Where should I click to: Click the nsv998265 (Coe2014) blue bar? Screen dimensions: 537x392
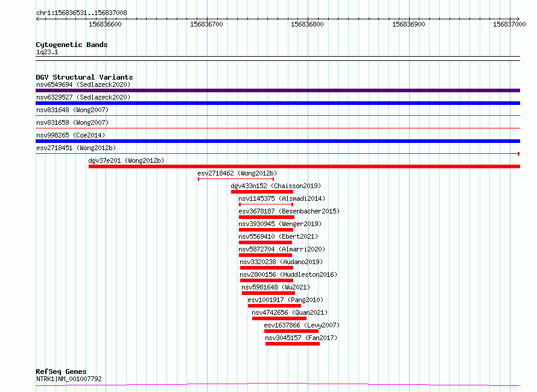tap(278, 141)
